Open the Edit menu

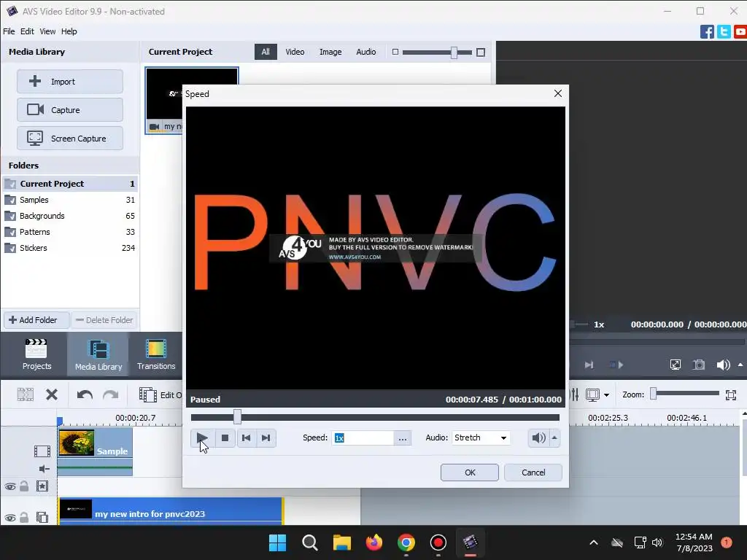pos(27,31)
